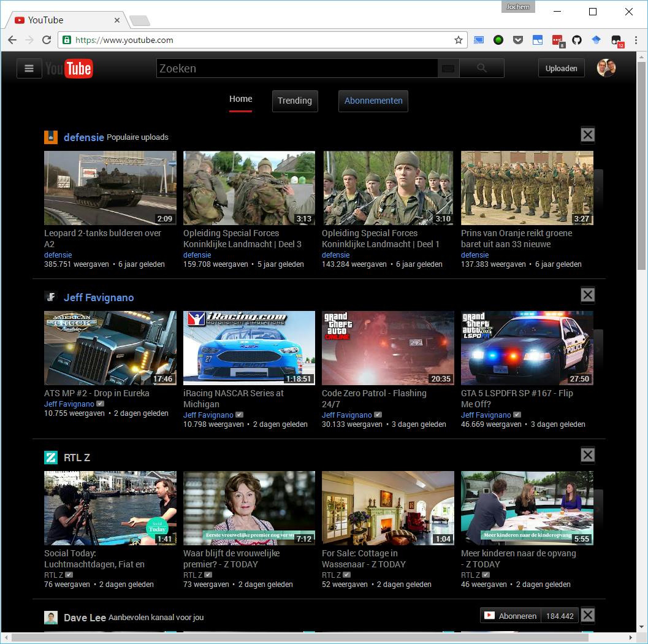Click the Cast extension icon
Image resolution: width=648 pixels, height=644 pixels.
point(479,40)
